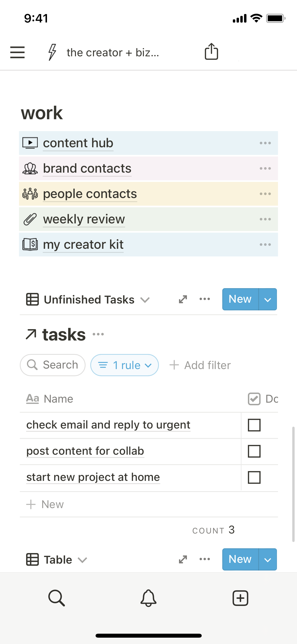This screenshot has height=644, width=297.
Task: Go to the weekly review page
Action: [x=84, y=219]
